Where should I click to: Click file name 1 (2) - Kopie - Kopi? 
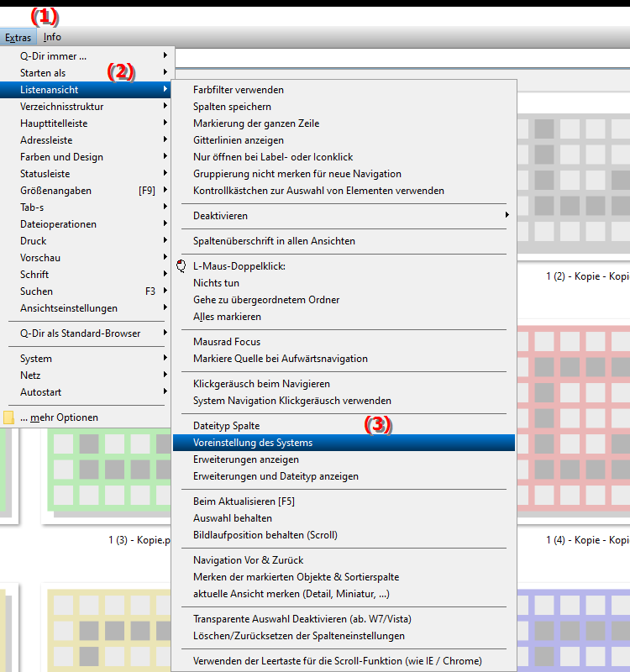tap(587, 276)
